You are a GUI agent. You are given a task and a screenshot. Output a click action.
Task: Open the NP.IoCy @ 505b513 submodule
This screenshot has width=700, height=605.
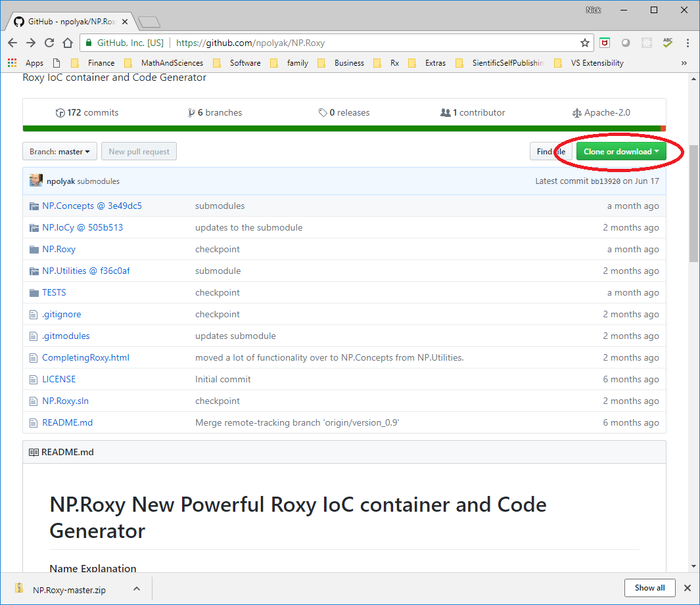click(83, 227)
